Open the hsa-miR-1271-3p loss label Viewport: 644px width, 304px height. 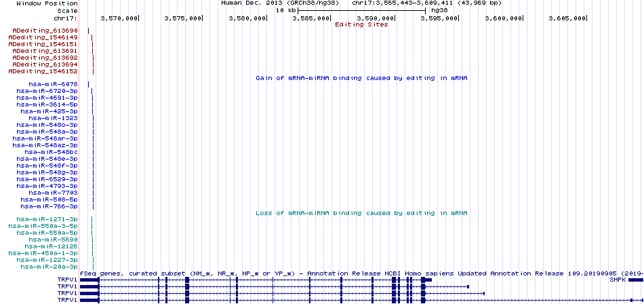pos(47,219)
